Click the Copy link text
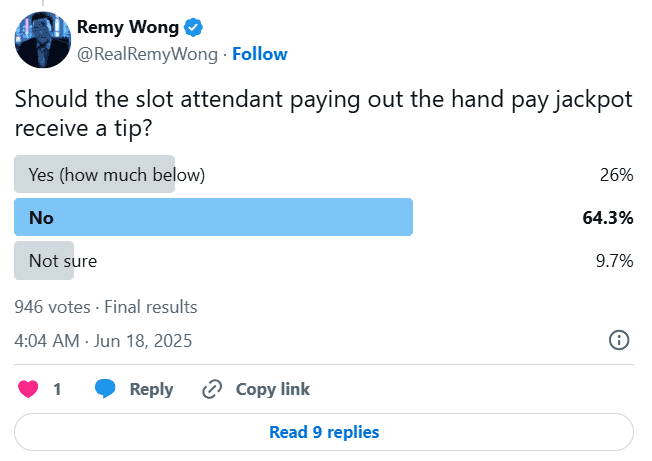The width and height of the screenshot is (652, 461). pyautogui.click(x=273, y=389)
